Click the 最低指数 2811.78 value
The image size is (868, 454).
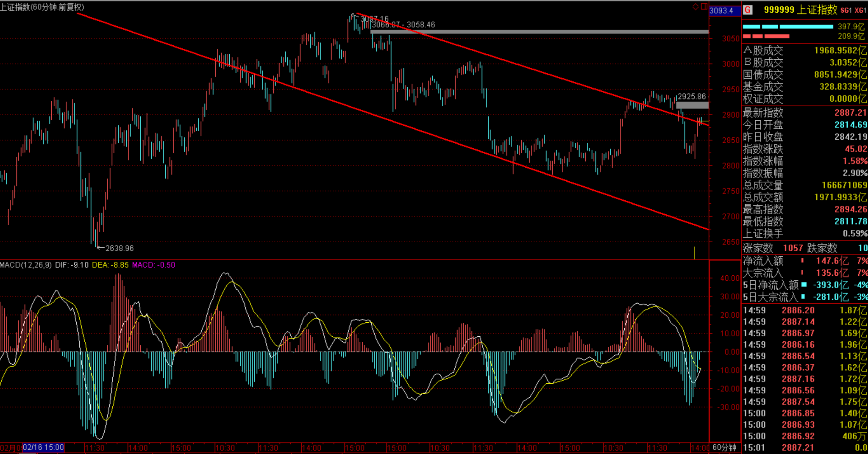click(x=851, y=221)
